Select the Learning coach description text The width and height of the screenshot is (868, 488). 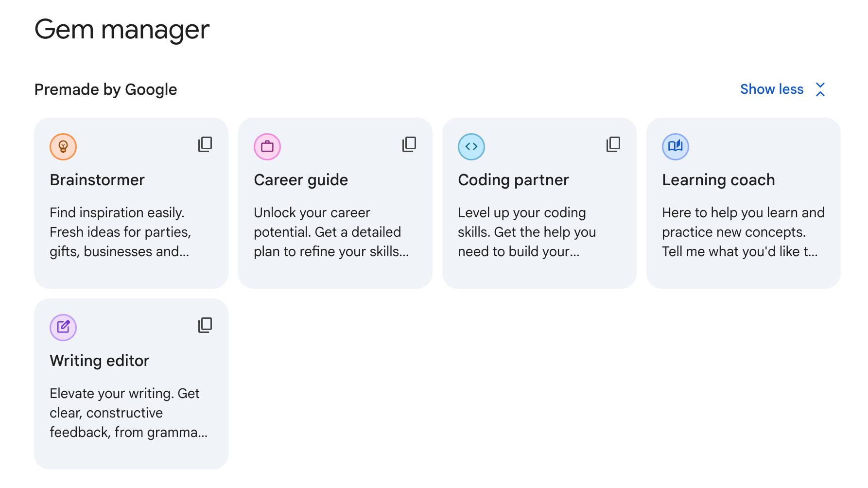pyautogui.click(x=743, y=232)
